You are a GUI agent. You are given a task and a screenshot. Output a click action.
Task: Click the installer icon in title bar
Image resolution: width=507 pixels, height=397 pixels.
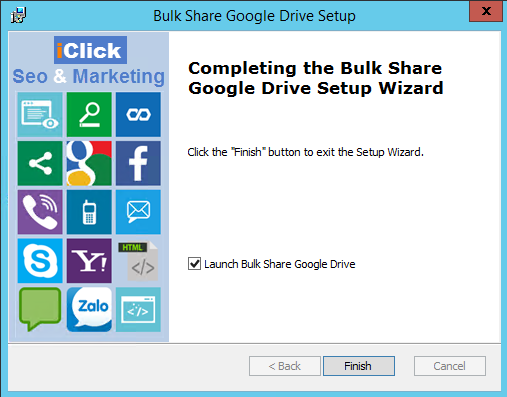pos(18,15)
